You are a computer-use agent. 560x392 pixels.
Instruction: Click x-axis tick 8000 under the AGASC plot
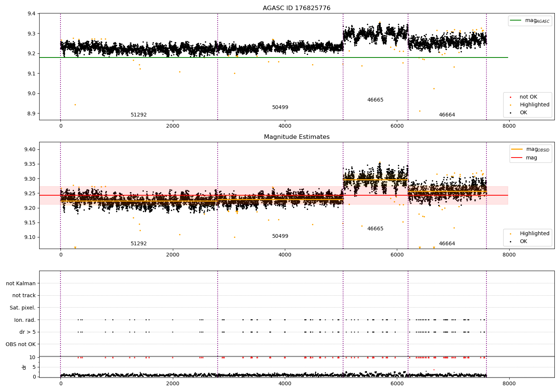(x=509, y=126)
